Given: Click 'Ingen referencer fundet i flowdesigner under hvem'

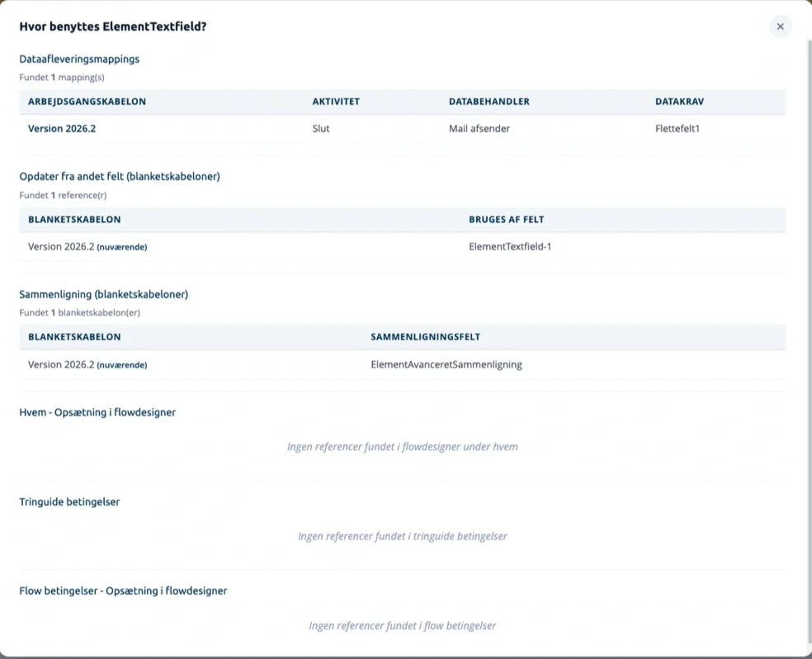Looking at the screenshot, I should [403, 447].
